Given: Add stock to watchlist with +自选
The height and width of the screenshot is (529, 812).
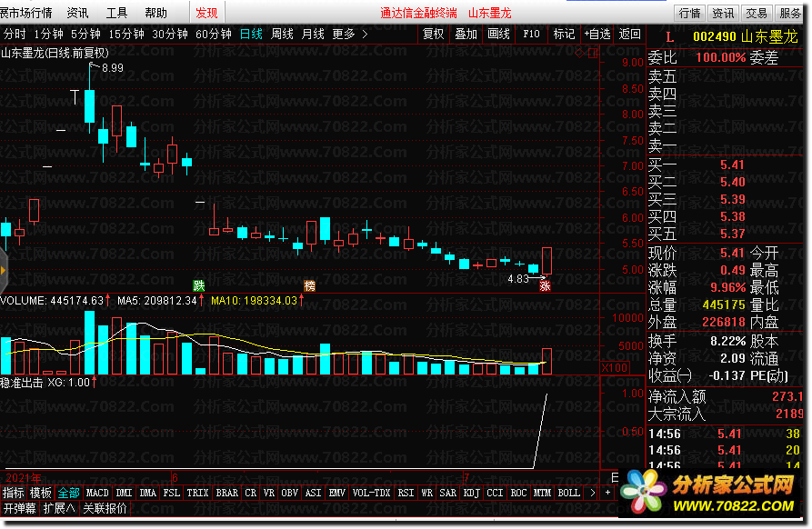Looking at the screenshot, I should [x=597, y=35].
